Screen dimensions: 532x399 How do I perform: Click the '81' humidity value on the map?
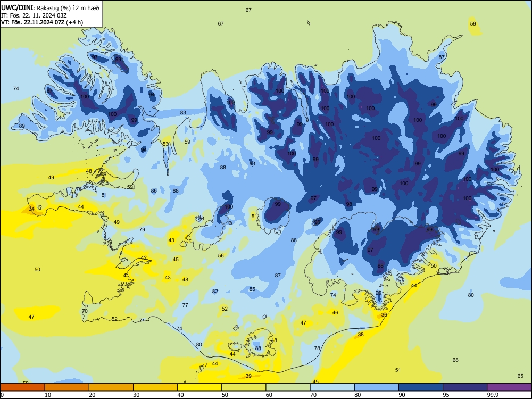pos(104,195)
